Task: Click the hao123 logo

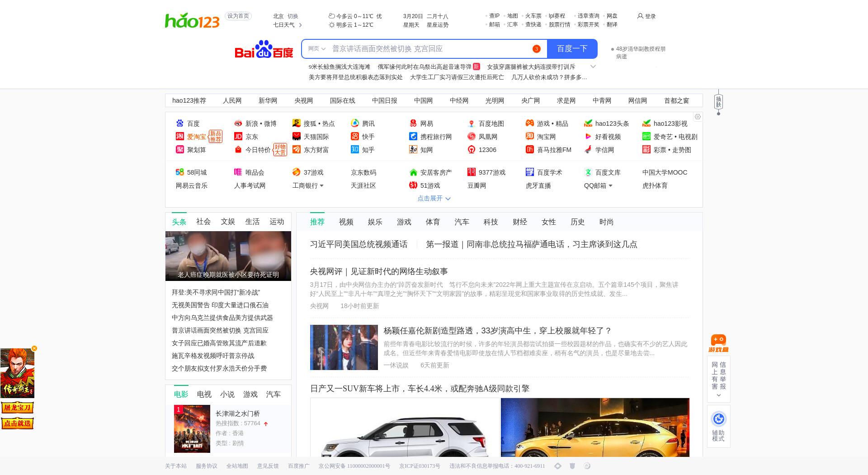Action: coord(192,20)
